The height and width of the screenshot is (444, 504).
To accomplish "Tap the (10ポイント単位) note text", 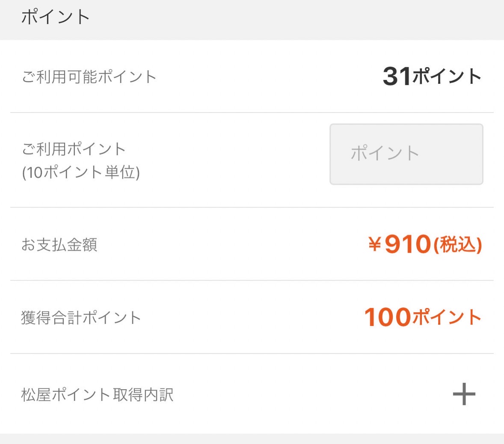I will 81,172.
